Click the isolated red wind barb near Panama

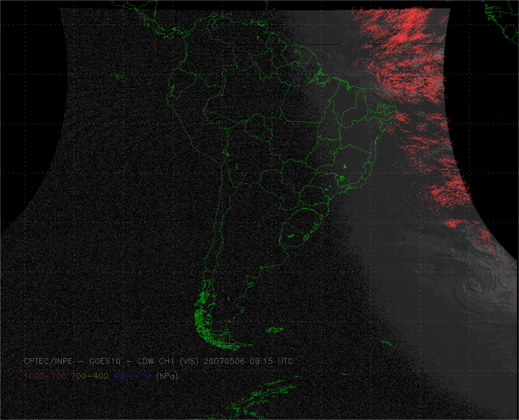click(x=155, y=45)
